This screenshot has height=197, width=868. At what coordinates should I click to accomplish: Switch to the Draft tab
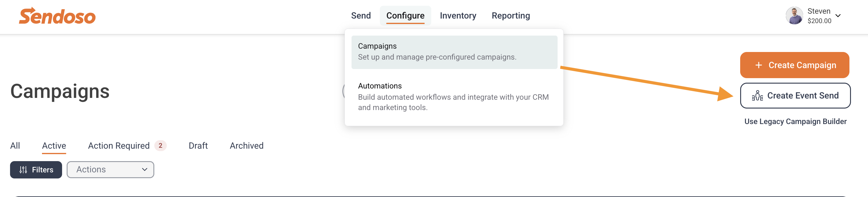pyautogui.click(x=198, y=146)
